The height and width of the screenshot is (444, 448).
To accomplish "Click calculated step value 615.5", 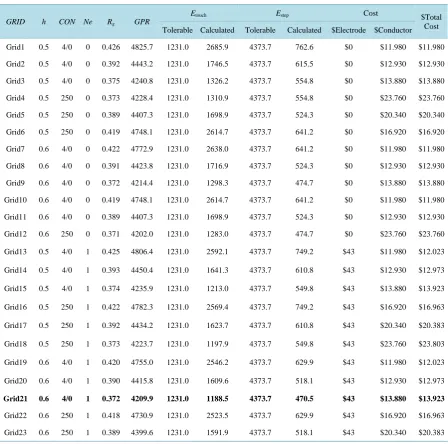I will tap(304, 64).
